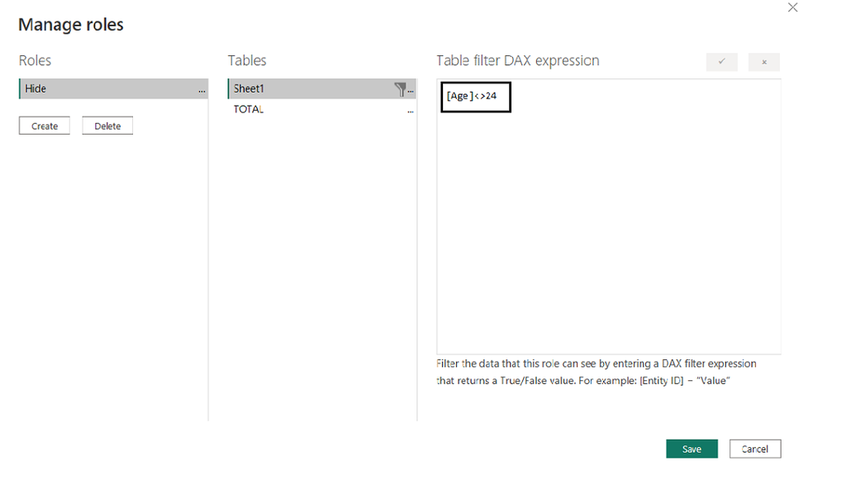Click the filter icon on Sheet1

pyautogui.click(x=401, y=89)
